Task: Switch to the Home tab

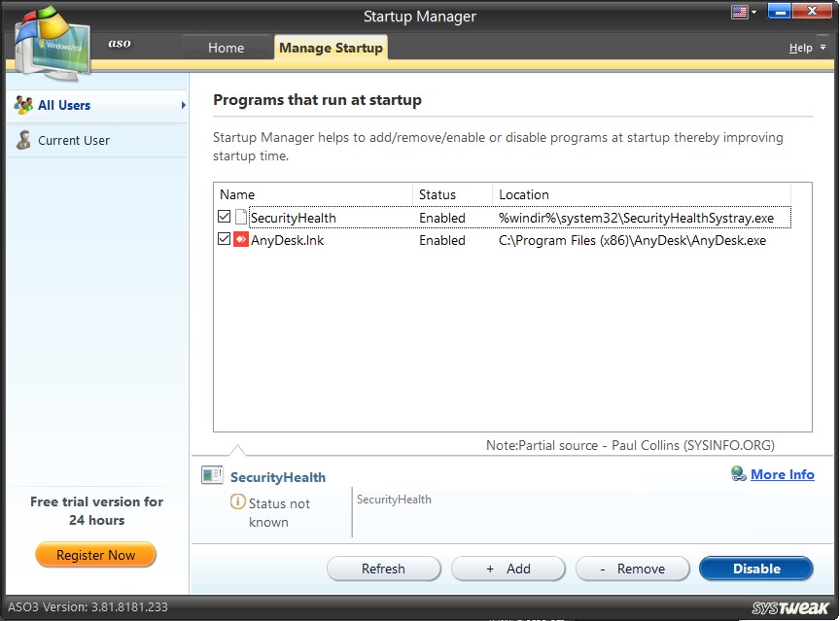Action: pos(226,47)
